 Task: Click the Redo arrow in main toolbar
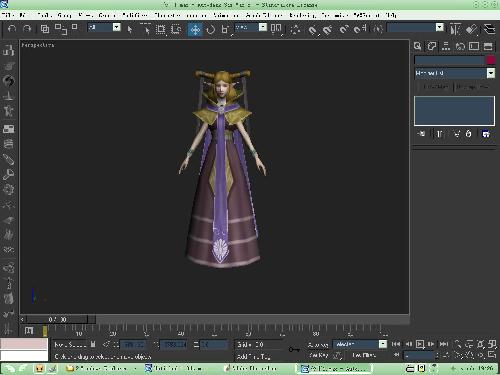click(27, 29)
